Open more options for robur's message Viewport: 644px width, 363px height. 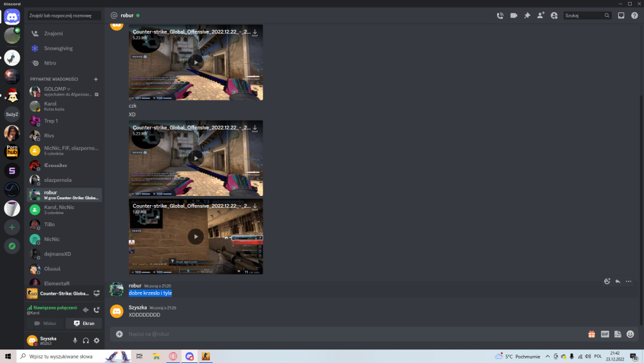point(629,281)
